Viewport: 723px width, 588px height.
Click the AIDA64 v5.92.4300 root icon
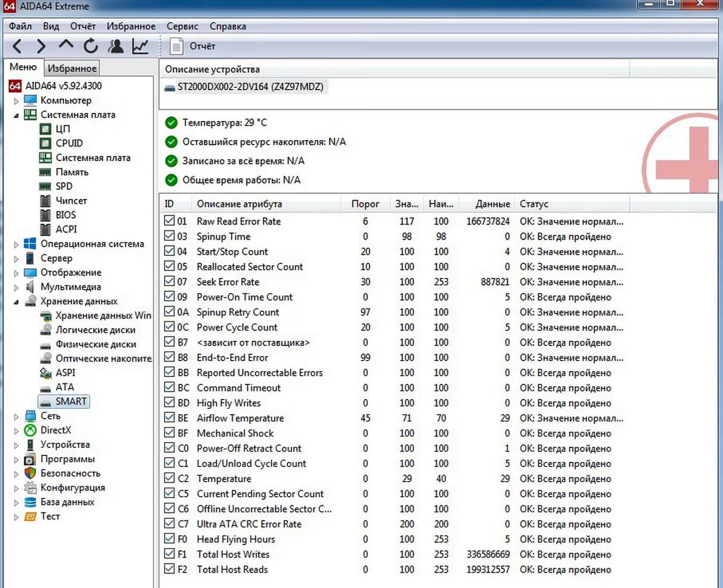point(15,86)
